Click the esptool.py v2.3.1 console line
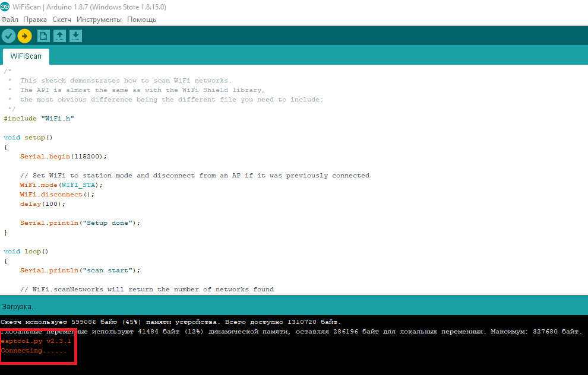This screenshot has height=375, width=588. (x=36, y=341)
